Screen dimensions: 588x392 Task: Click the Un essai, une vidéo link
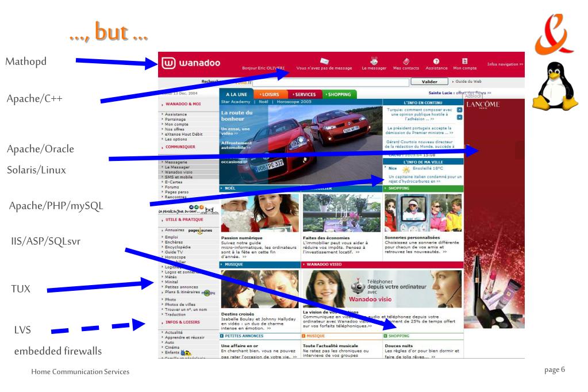(235, 131)
